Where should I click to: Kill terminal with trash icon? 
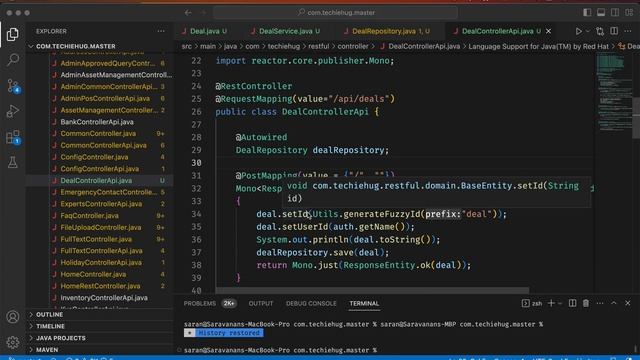(586, 303)
